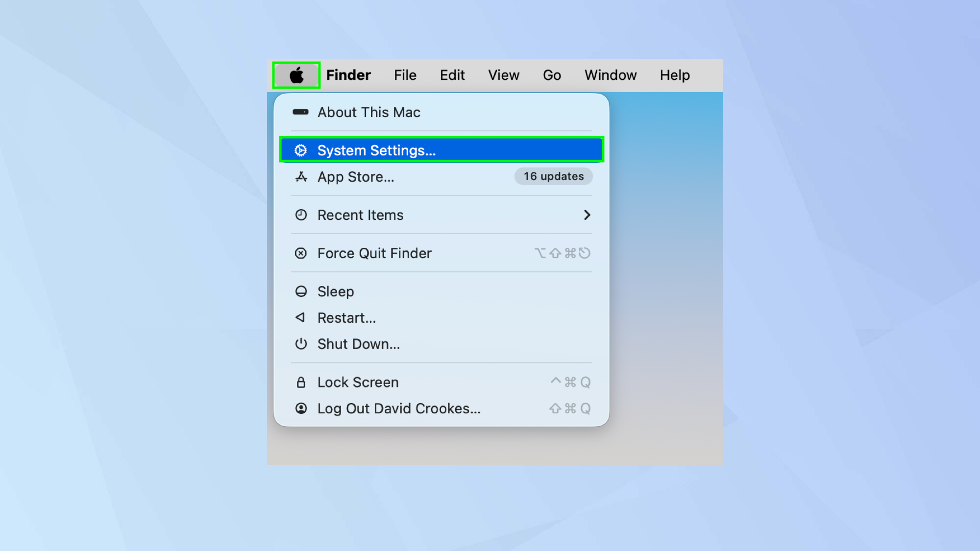The image size is (980, 551).
Task: Choose Log Out David Crookes
Action: tap(398, 408)
